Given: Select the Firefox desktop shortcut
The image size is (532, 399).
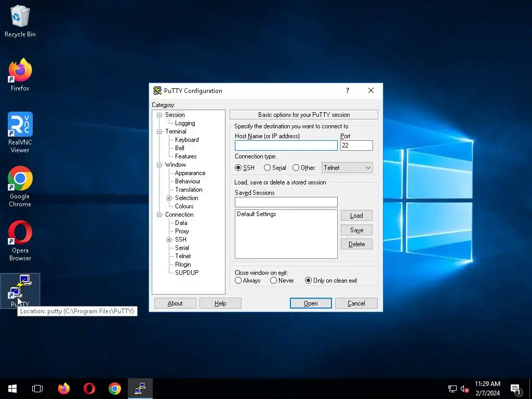Looking at the screenshot, I should (20, 75).
